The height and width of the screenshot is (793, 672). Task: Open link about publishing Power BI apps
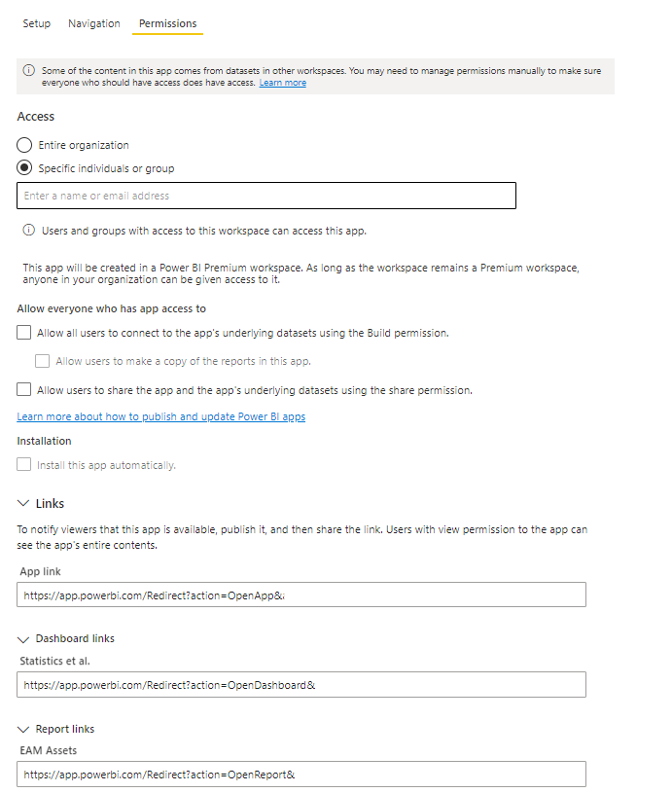click(x=160, y=415)
